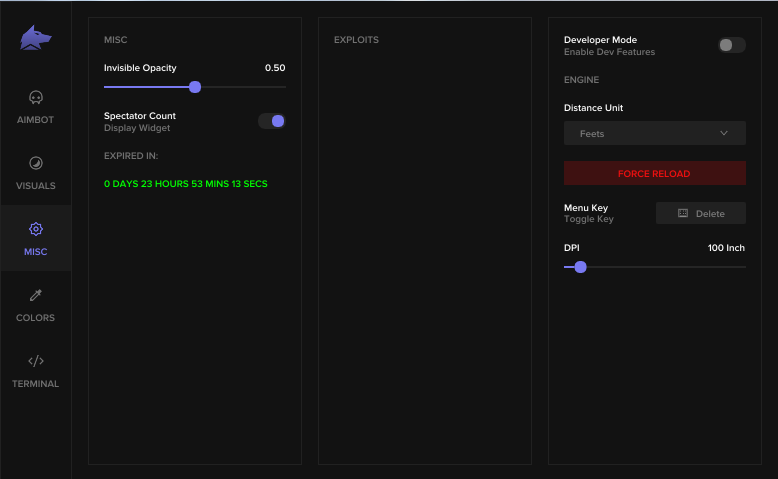Click the DPI slider handle
This screenshot has height=479, width=778.
tap(580, 267)
